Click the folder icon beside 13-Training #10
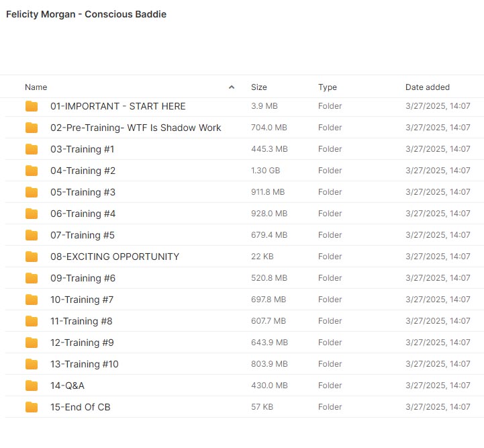 [x=32, y=364]
